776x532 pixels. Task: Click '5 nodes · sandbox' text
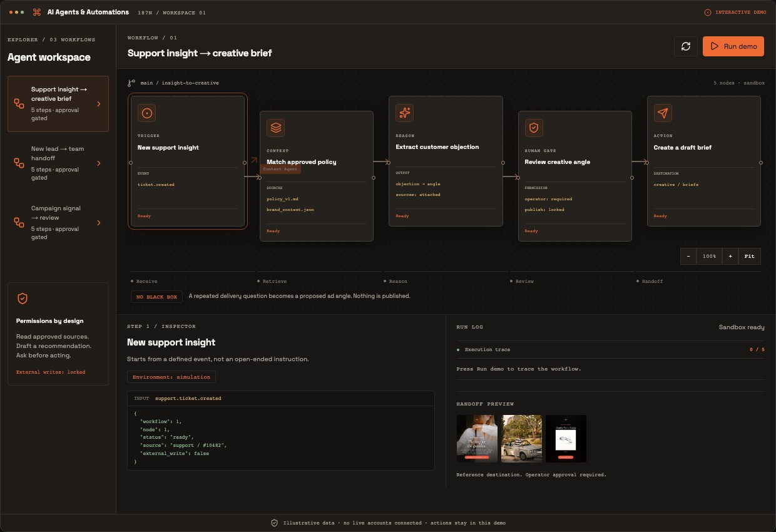(739, 83)
